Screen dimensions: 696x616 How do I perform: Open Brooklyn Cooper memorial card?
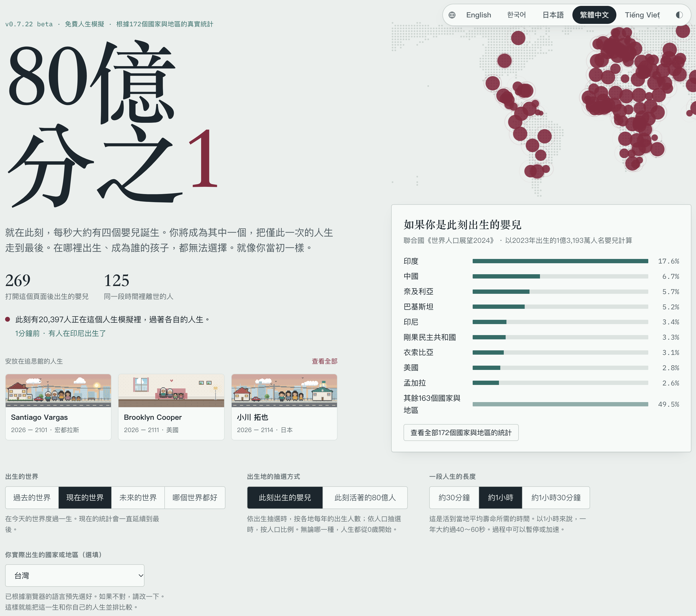171,407
